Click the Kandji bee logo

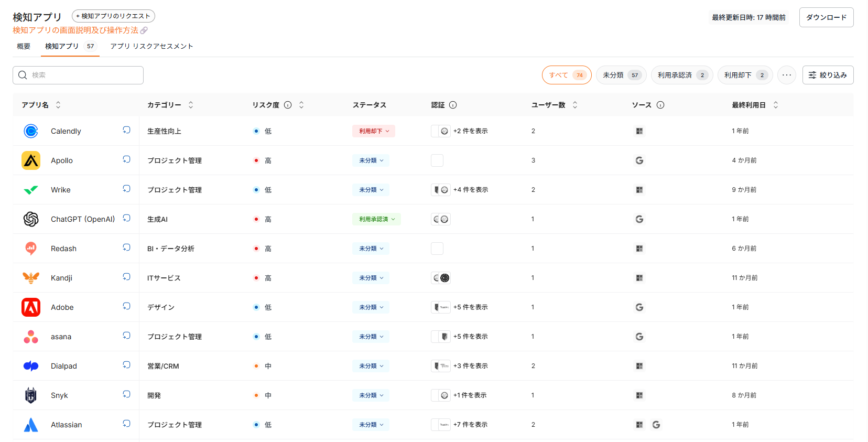pos(31,278)
